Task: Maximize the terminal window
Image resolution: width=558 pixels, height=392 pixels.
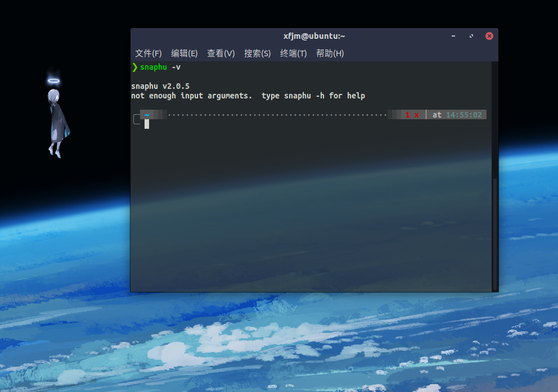Action: (471, 36)
